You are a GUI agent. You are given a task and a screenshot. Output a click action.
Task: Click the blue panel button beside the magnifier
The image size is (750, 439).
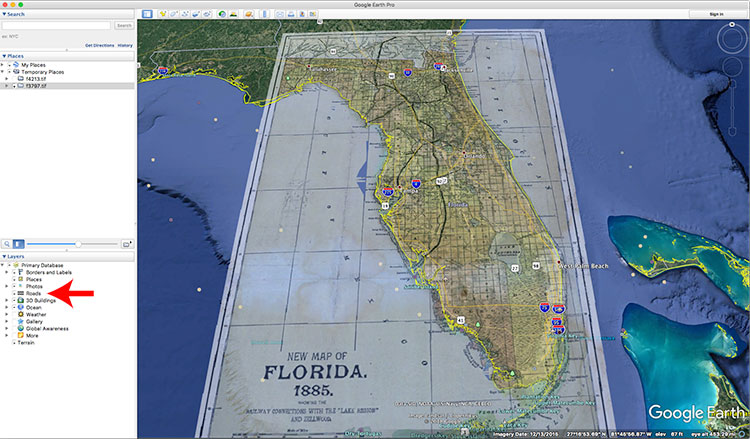point(18,244)
